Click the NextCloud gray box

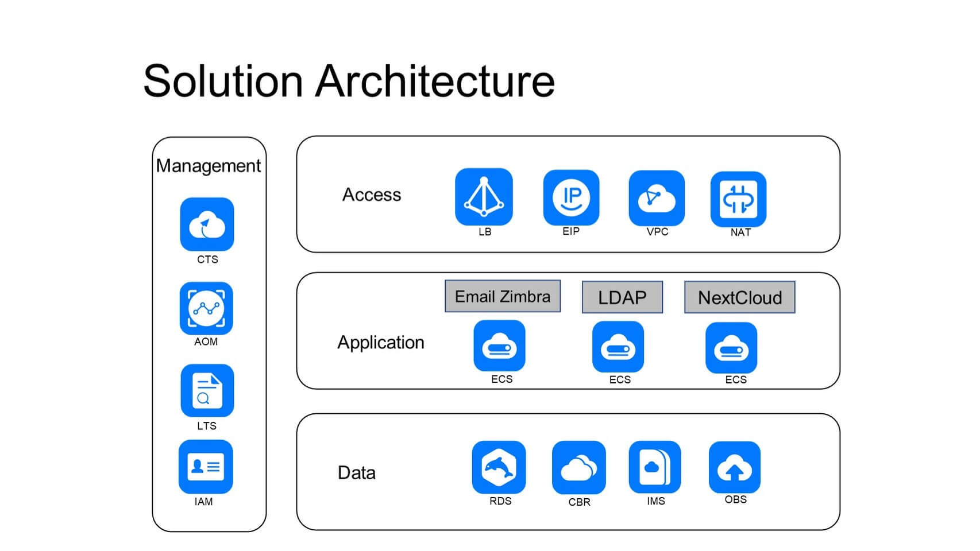(x=740, y=297)
